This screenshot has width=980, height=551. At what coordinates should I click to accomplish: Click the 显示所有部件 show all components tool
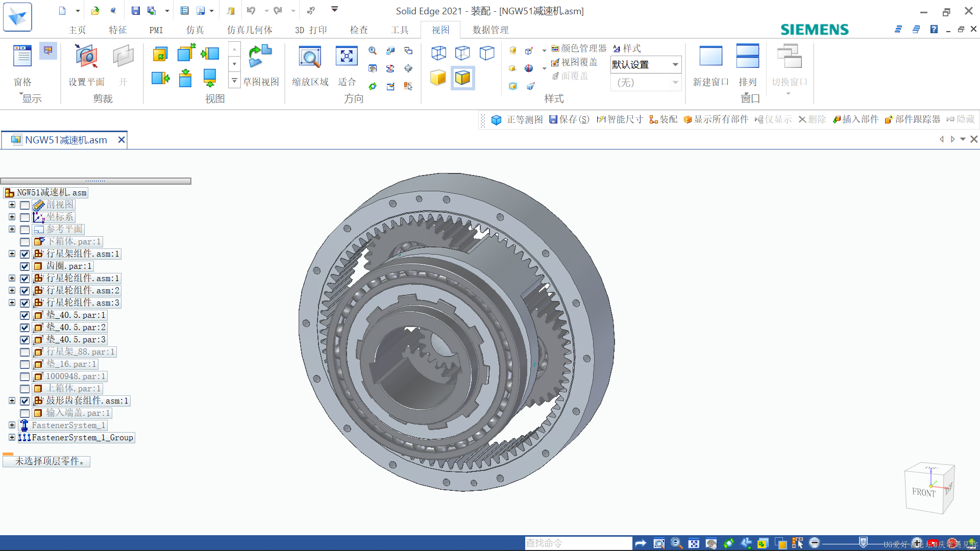click(716, 119)
